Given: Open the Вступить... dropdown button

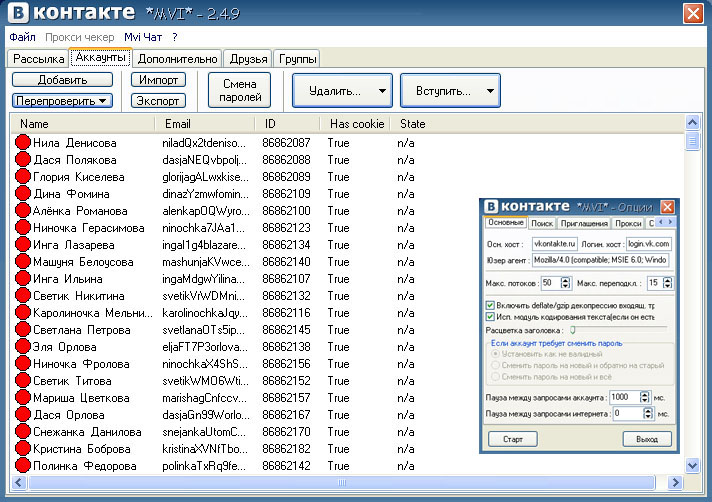Looking at the screenshot, I should click(450, 91).
